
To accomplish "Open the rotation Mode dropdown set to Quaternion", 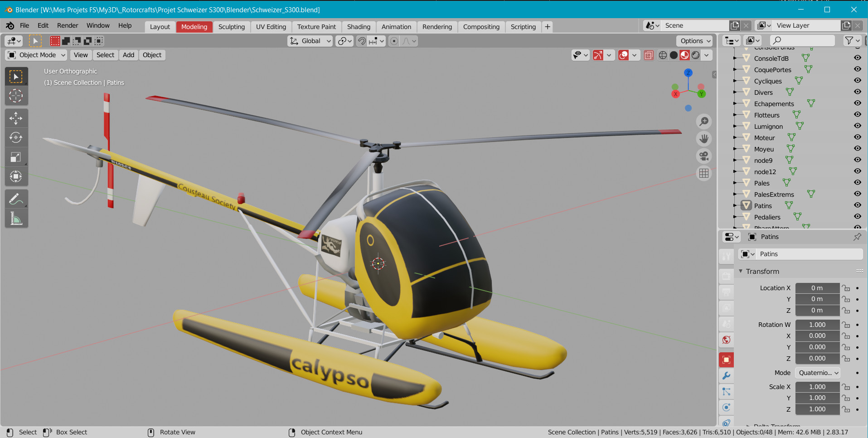I will (817, 373).
